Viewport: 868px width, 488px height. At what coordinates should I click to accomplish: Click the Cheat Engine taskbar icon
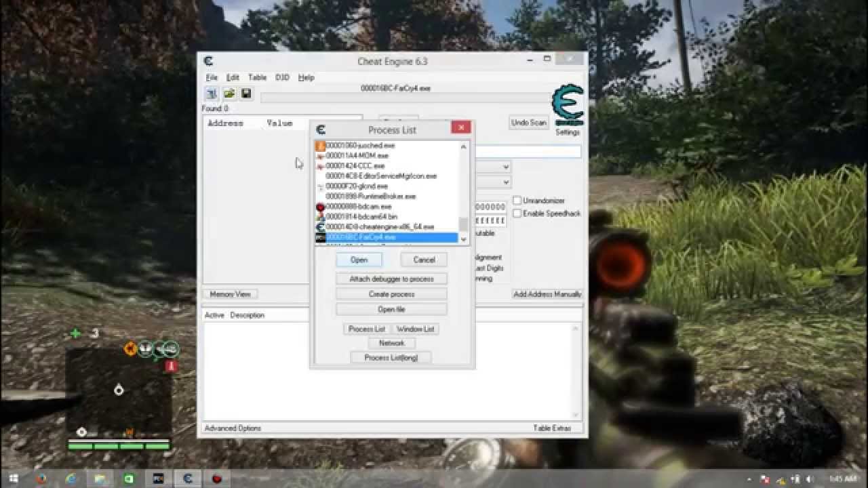(188, 479)
